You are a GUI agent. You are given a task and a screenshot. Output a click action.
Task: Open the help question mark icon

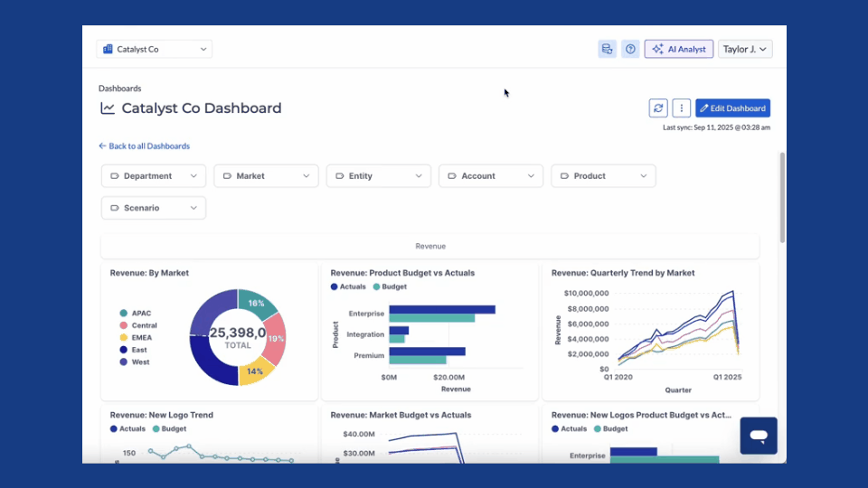[x=630, y=49]
